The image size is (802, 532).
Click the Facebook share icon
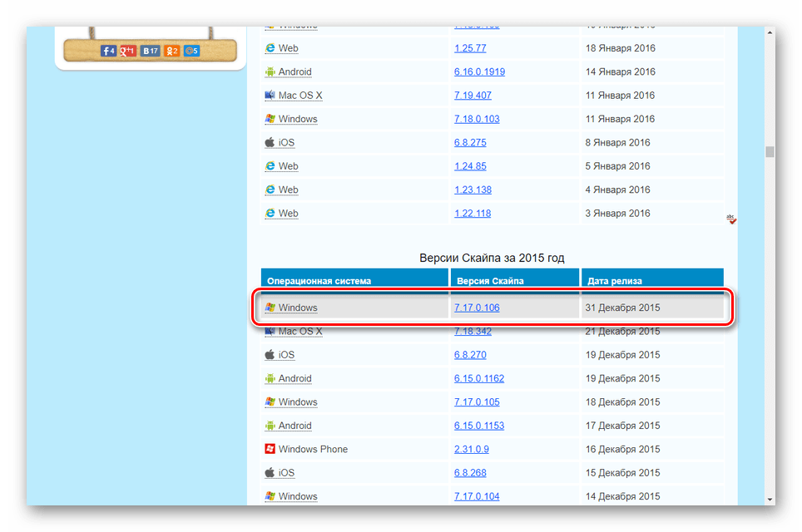[x=108, y=51]
